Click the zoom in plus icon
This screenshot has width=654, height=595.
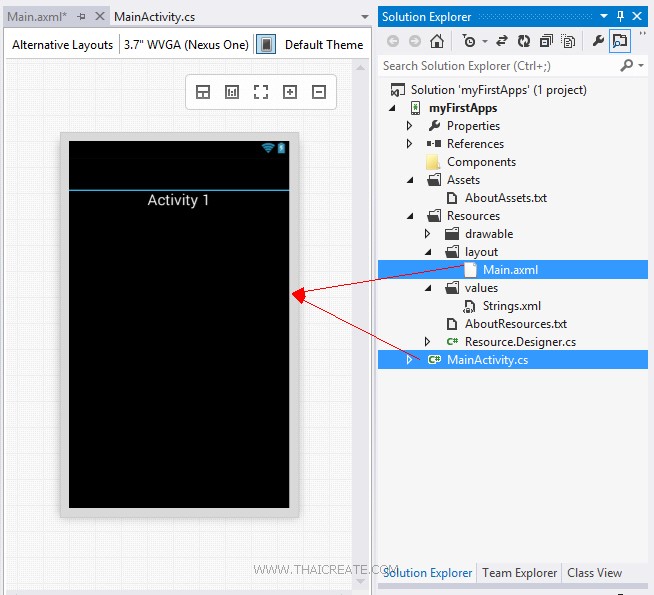(289, 92)
